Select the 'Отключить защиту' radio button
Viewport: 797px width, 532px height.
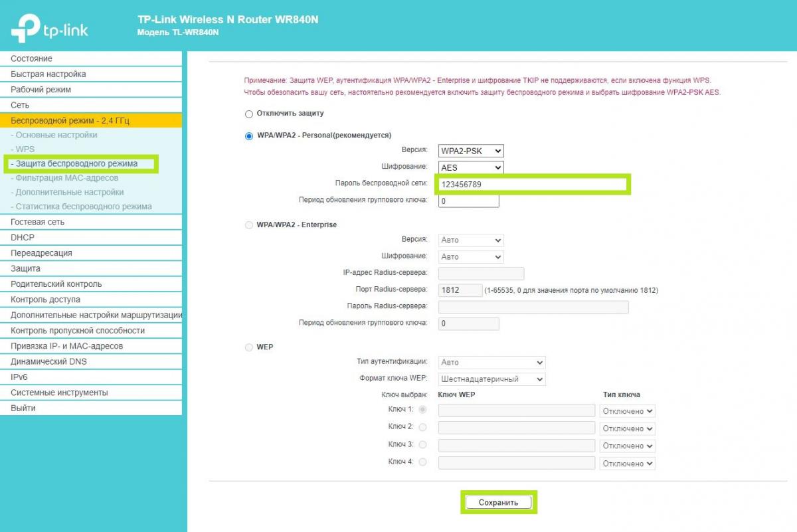point(249,114)
